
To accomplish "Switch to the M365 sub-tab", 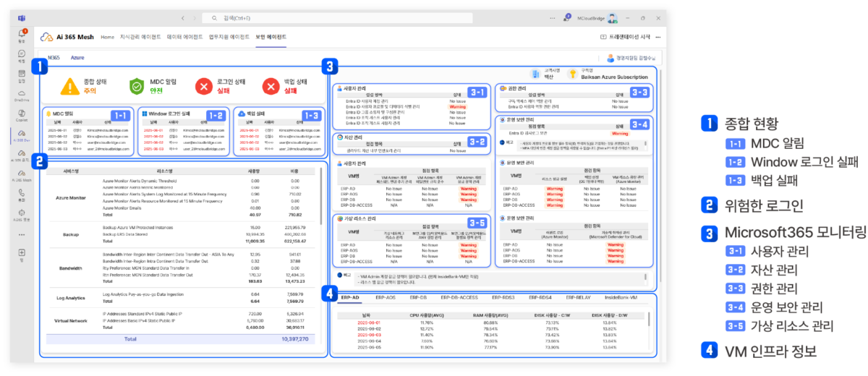I will point(54,56).
